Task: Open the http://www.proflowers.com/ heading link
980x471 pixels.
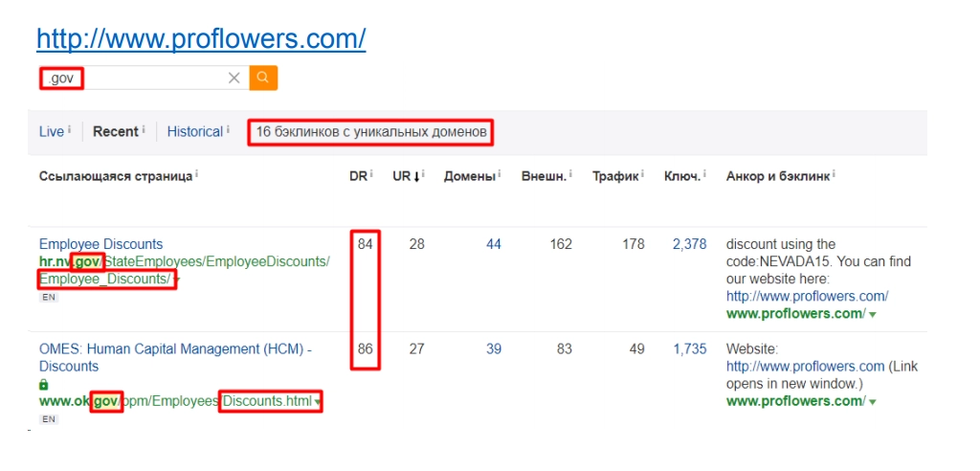Action: coord(201,39)
